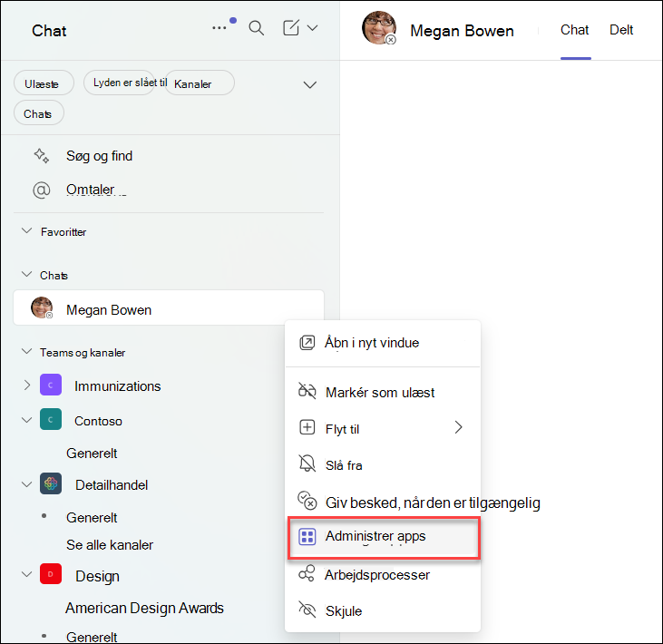Open the more options ellipsis in Chat header
Image resolution: width=663 pixels, height=644 pixels.
[219, 28]
